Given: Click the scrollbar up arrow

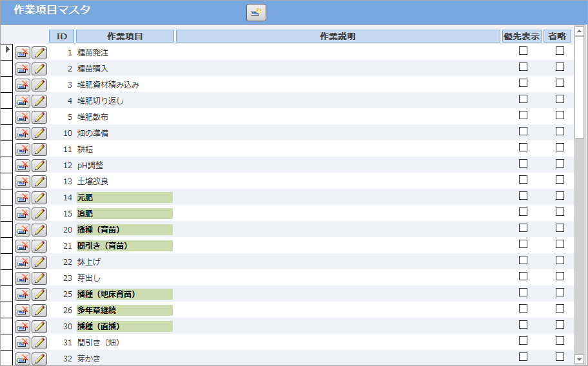Looking at the screenshot, I should [x=579, y=31].
